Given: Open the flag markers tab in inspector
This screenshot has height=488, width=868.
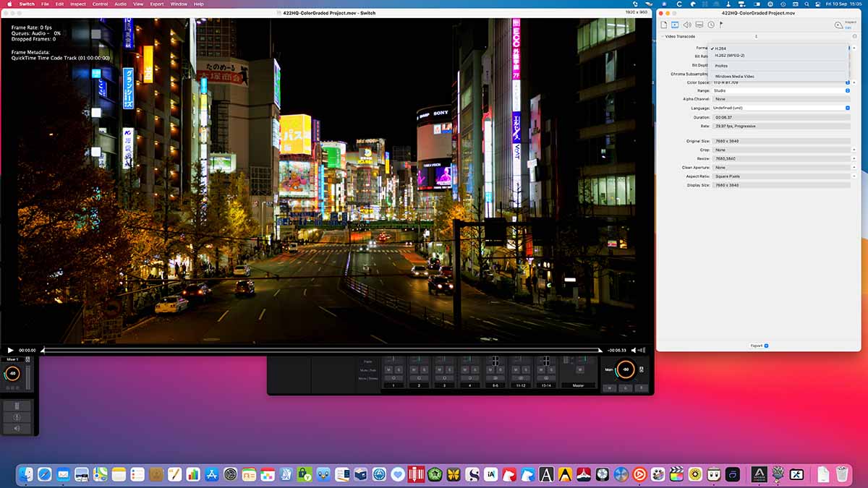Looking at the screenshot, I should pyautogui.click(x=721, y=25).
